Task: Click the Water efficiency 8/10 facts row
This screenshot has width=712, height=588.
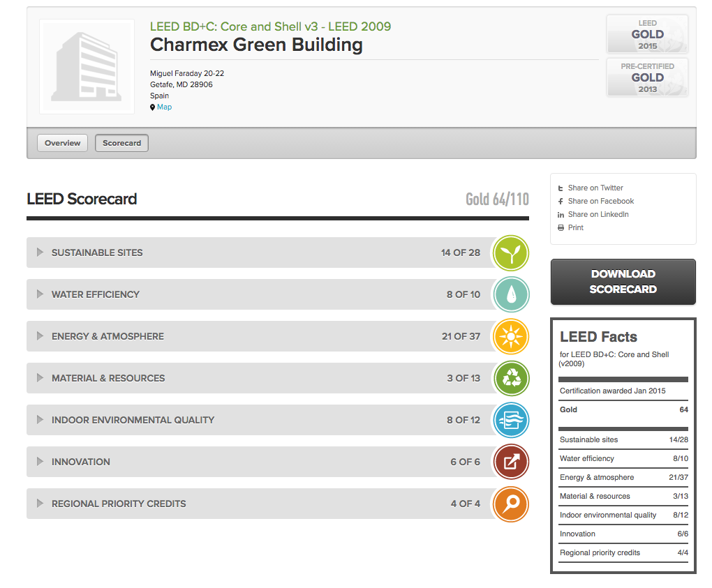Action: pyautogui.click(x=623, y=459)
